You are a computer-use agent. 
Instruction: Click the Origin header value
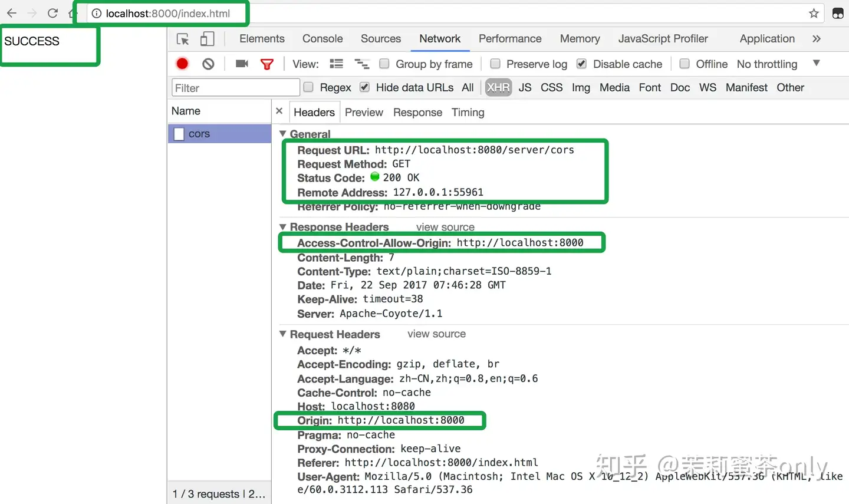coord(401,420)
